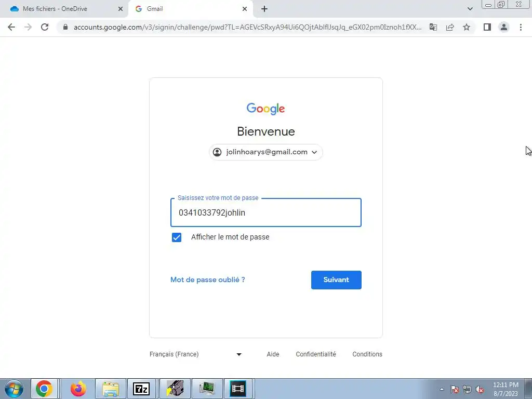532x399 pixels.
Task: Open the Français (France) language dropdown
Action: pos(195,354)
